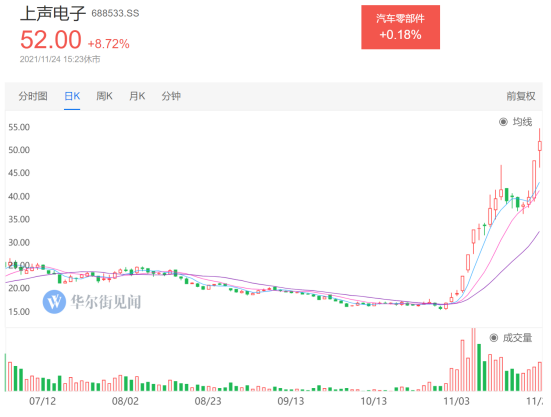Screen dimensions: 551x417
Task: Open the 前复权 adjustment dropdown
Action: (521, 96)
